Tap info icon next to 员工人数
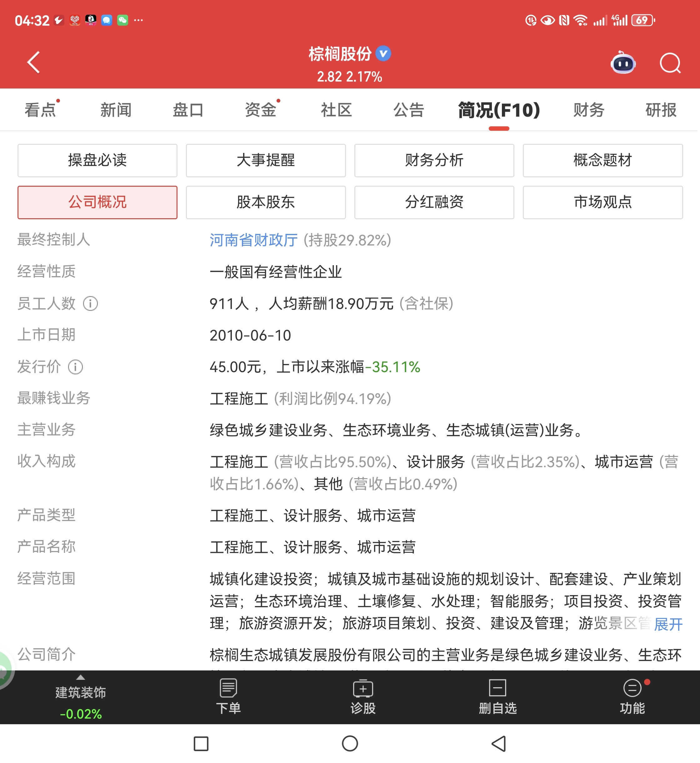 tap(90, 304)
